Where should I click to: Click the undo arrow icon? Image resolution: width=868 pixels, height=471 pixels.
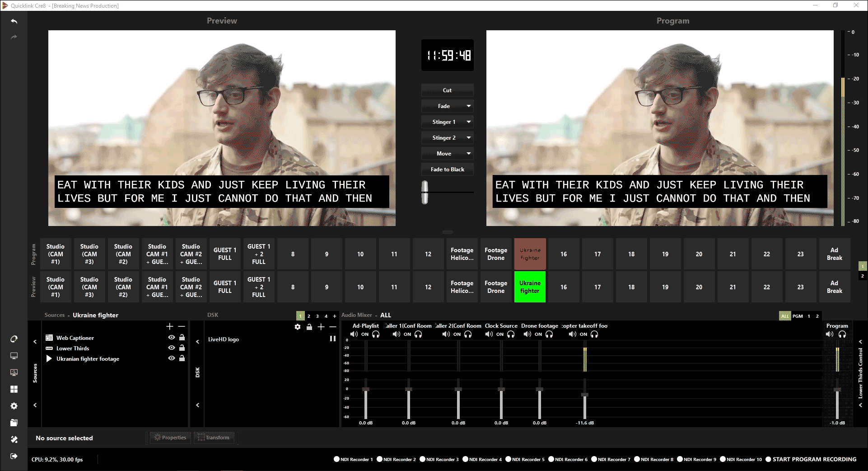(14, 21)
